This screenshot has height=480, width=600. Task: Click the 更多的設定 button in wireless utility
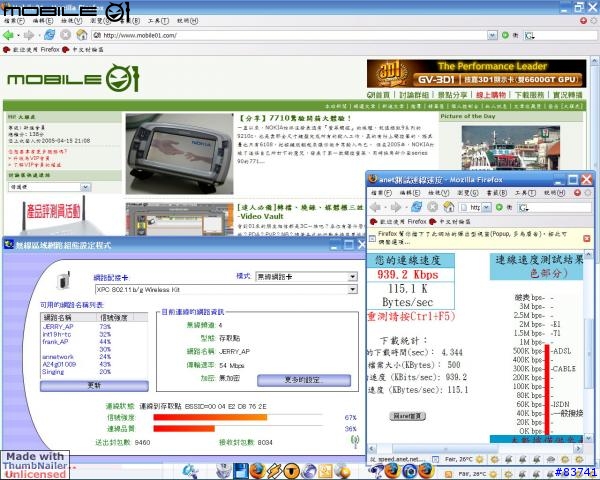[303, 380]
